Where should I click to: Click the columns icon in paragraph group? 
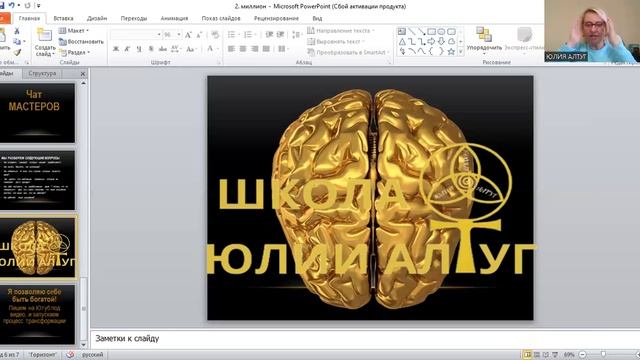(283, 49)
